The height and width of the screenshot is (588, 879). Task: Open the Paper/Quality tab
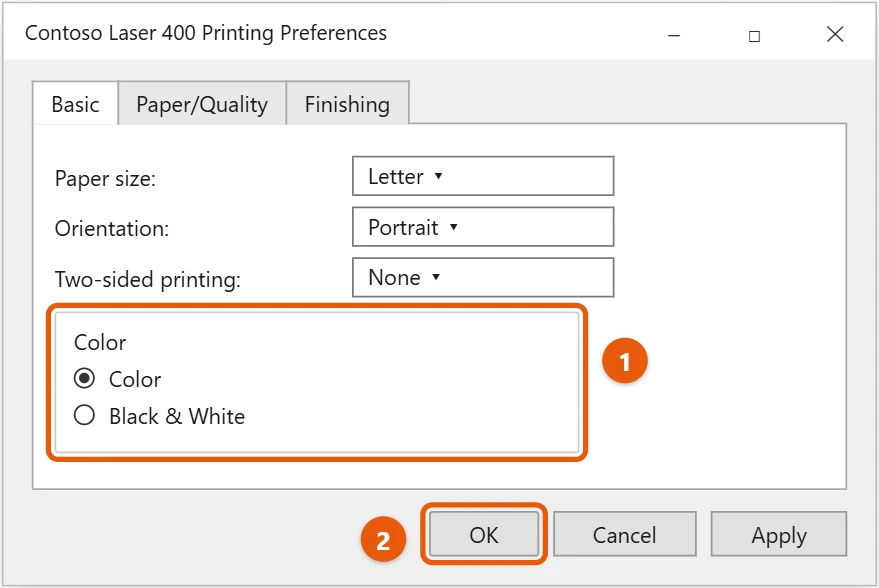point(202,104)
